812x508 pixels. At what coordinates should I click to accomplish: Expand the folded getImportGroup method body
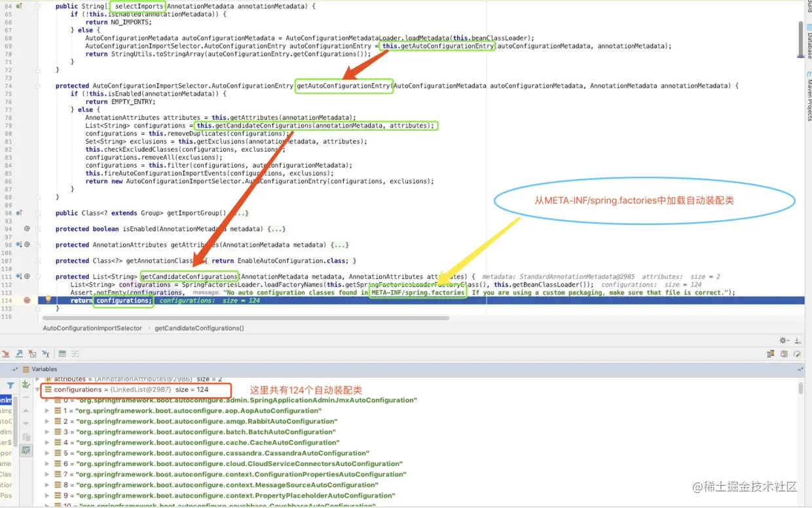click(240, 213)
